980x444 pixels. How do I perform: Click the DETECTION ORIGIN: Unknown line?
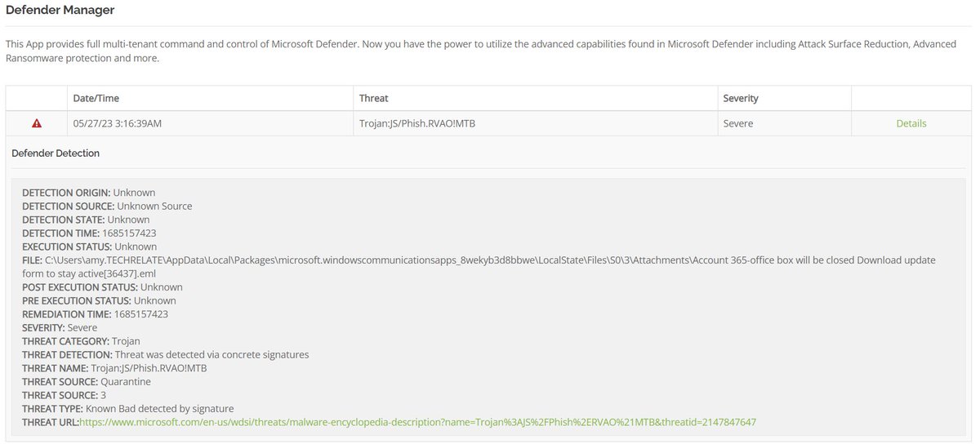(88, 193)
